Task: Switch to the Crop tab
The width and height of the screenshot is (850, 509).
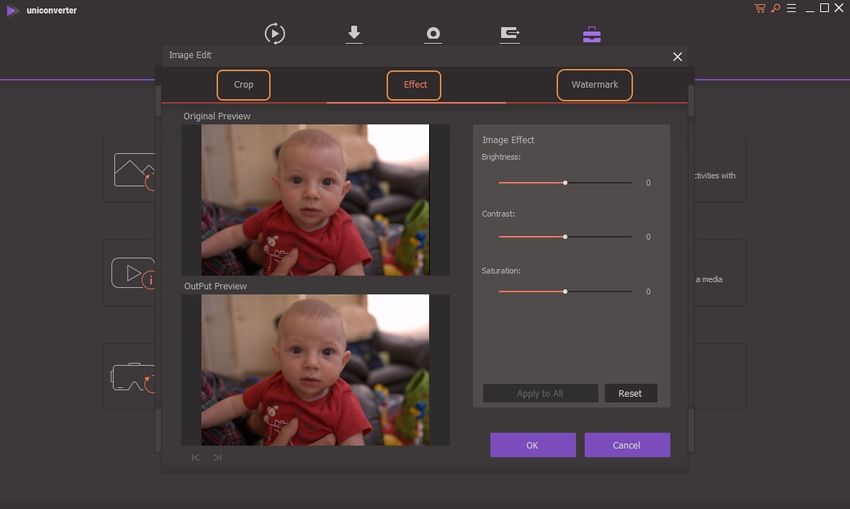Action: (x=244, y=85)
